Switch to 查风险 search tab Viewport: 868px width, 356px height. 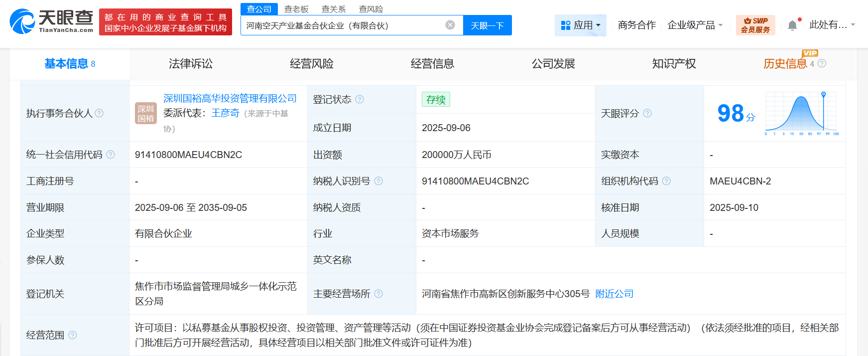[x=371, y=9]
